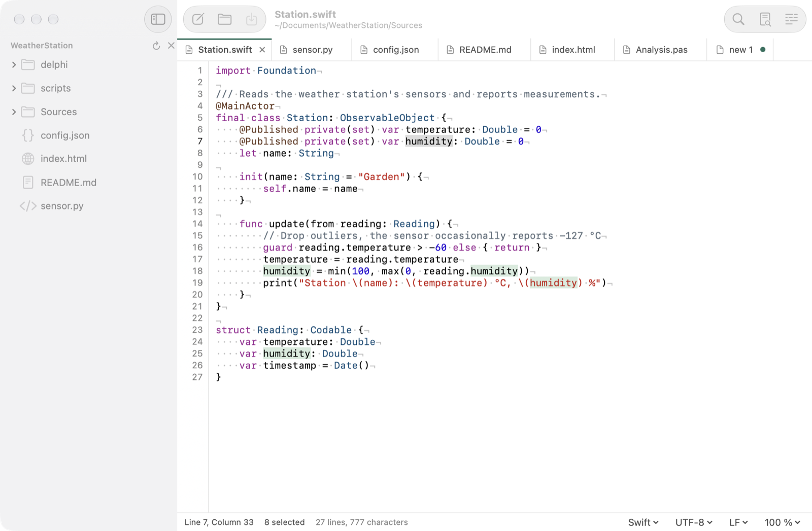Open the find-in-document page icon
Image resolution: width=812 pixels, height=531 pixels.
tap(765, 19)
